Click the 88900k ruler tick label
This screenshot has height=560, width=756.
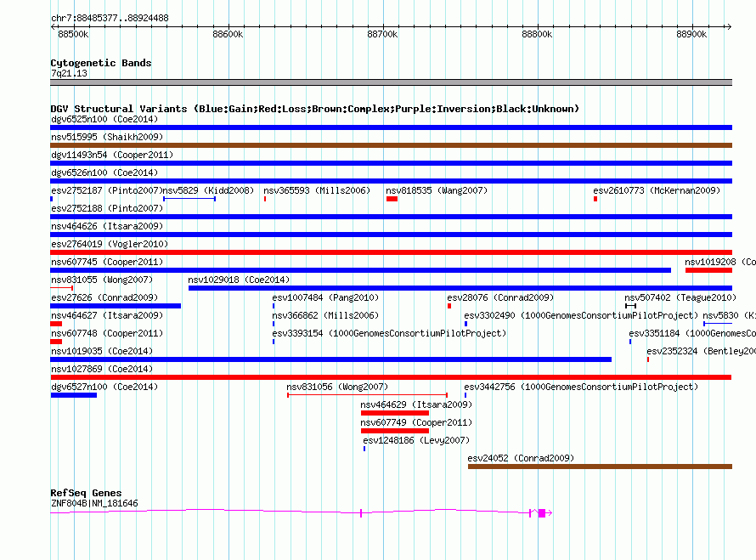coord(691,34)
